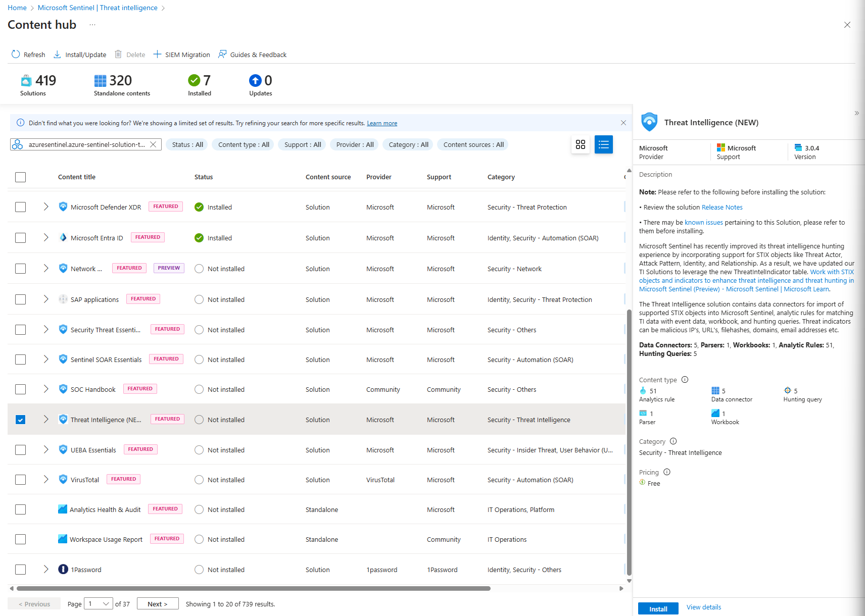Open the Category filter

(408, 144)
